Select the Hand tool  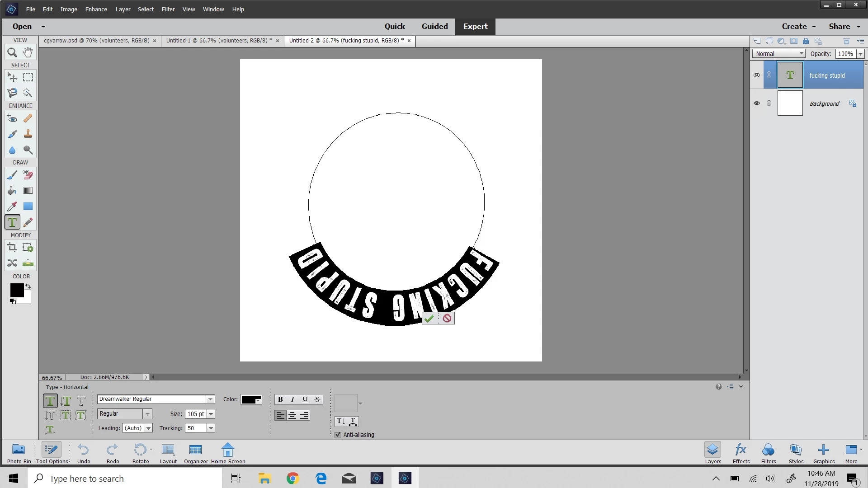point(28,52)
